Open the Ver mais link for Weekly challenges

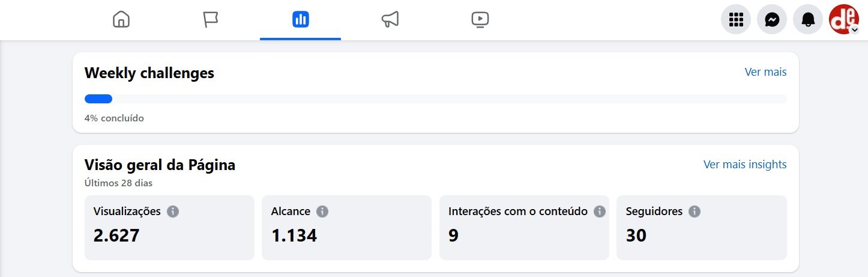coord(765,72)
